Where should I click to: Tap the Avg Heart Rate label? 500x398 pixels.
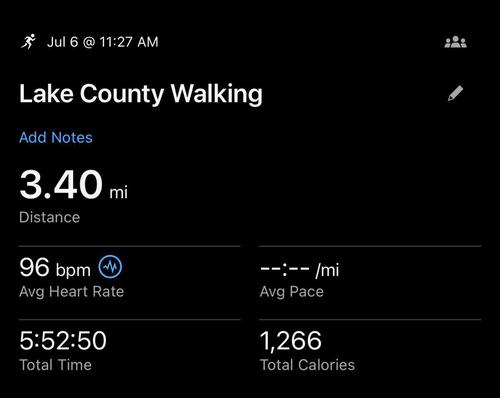(72, 292)
